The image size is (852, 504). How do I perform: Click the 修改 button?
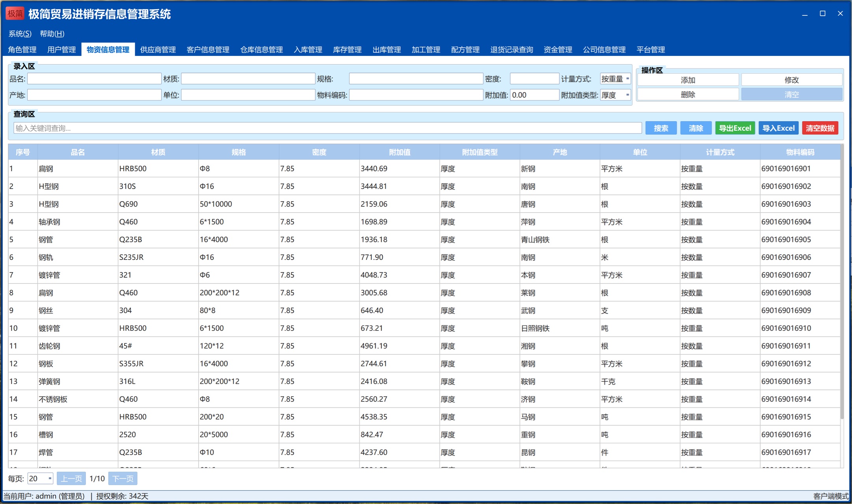[792, 80]
